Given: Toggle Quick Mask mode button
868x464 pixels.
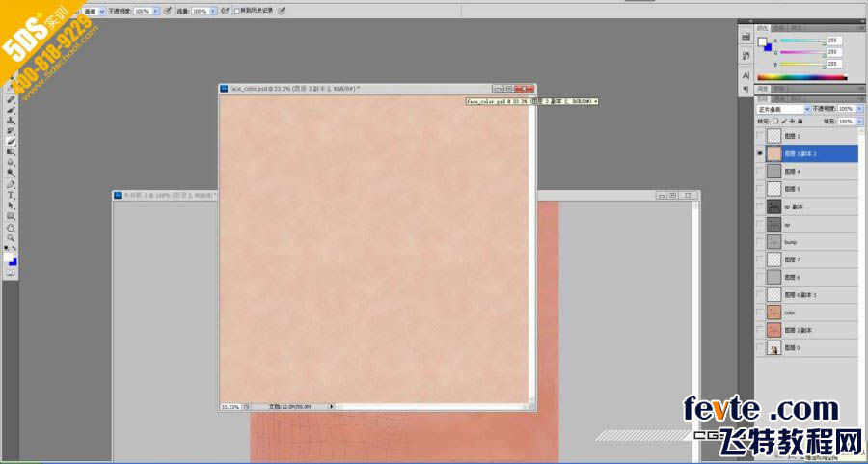Looking at the screenshot, I should [x=11, y=273].
